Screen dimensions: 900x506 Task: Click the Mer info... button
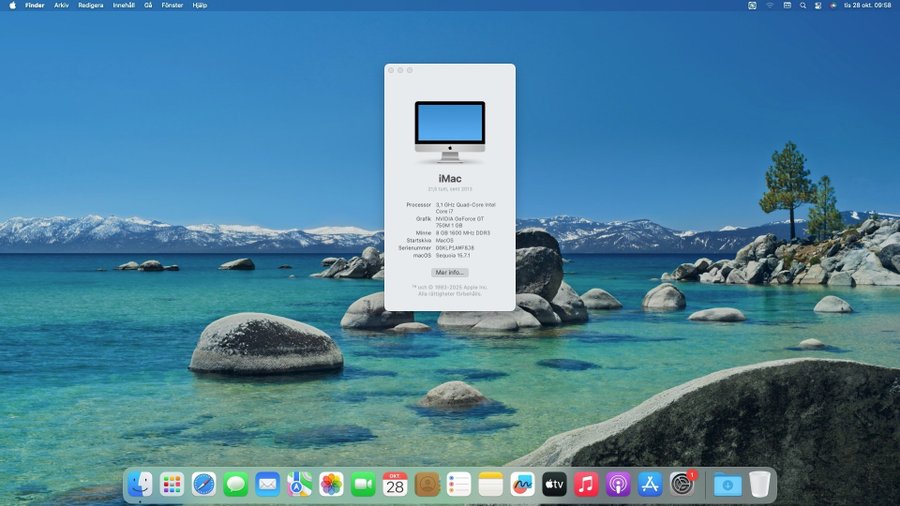[450, 272]
